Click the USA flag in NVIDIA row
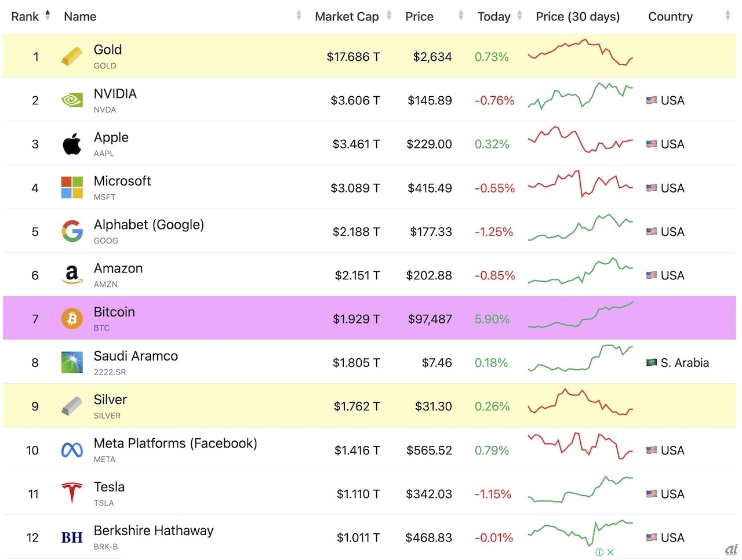This screenshot has width=742, height=560. pyautogui.click(x=652, y=100)
